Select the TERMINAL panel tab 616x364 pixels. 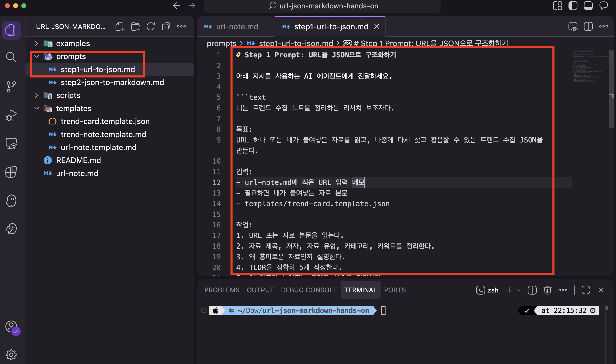point(360,290)
